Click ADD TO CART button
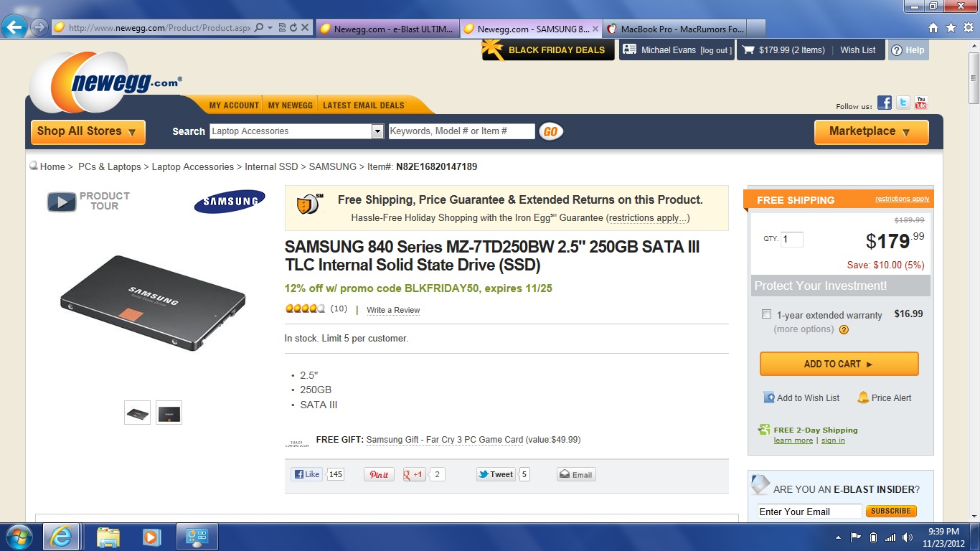The image size is (980, 551). pos(839,364)
